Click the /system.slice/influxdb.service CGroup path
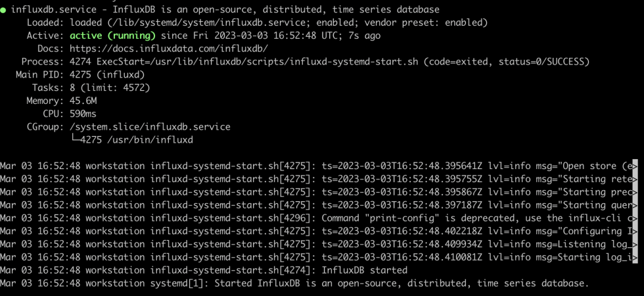 coord(150,127)
